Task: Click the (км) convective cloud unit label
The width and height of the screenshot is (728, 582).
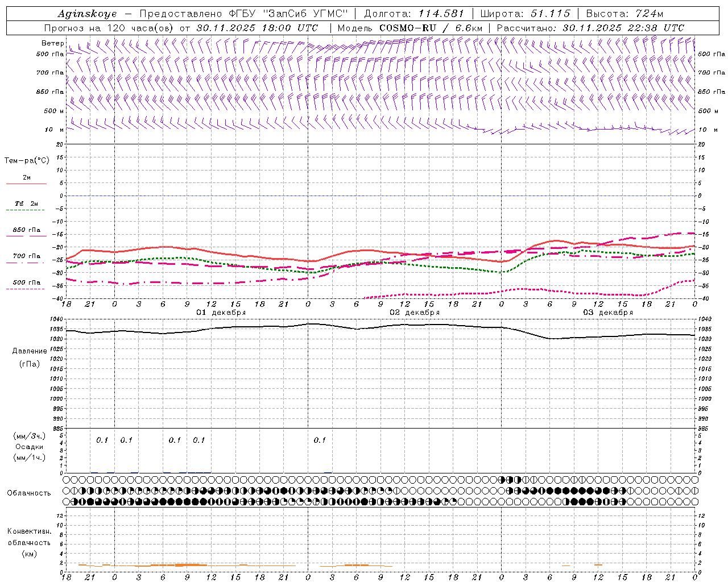Action: pos(29,554)
